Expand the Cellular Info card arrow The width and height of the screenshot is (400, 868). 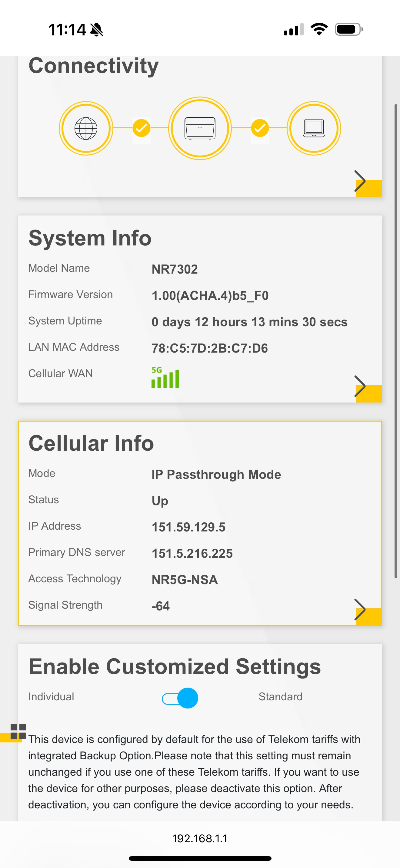coord(361,610)
